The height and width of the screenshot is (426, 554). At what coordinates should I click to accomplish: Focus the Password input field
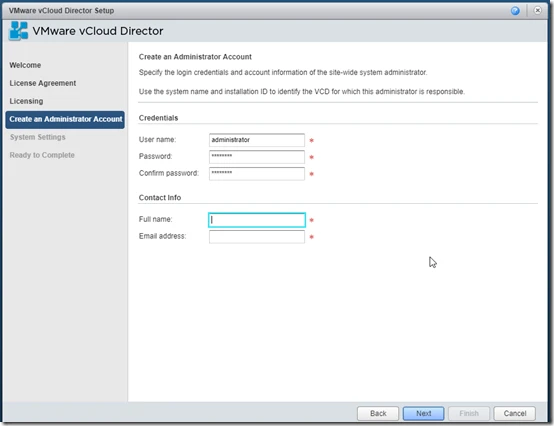[257, 156]
